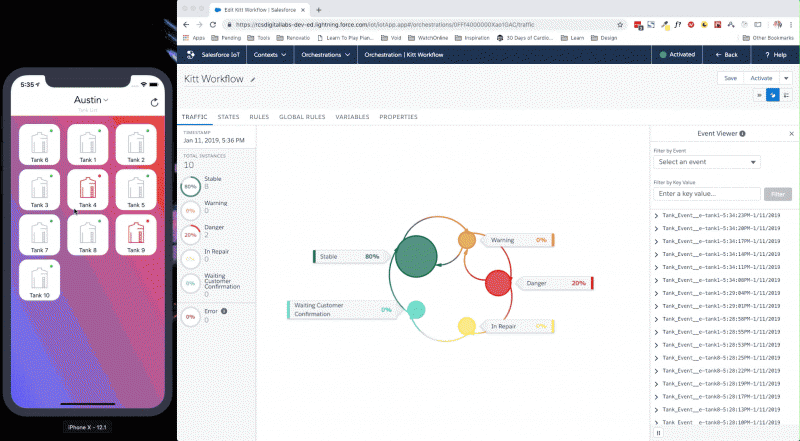Click the pencil icon next to Kitt Workflow
The width and height of the screenshot is (800, 441).
tap(253, 79)
